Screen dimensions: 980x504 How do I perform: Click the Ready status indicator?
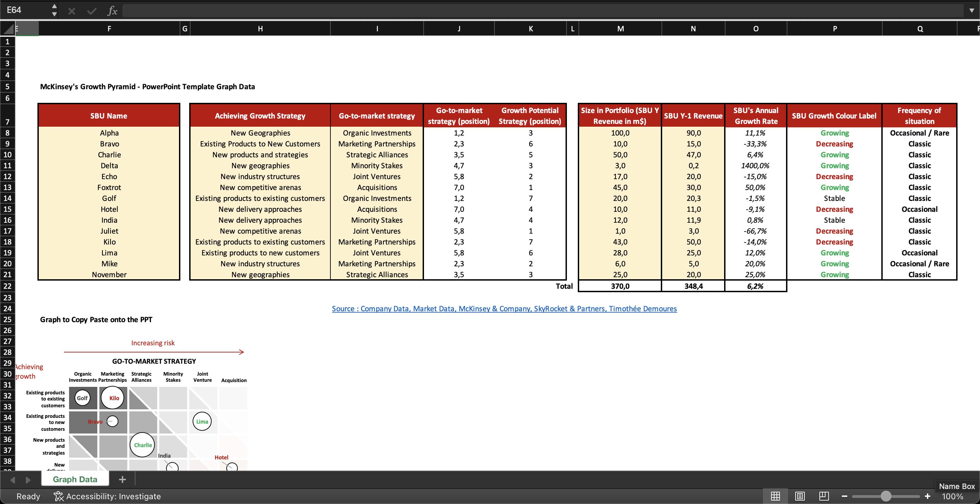28,496
